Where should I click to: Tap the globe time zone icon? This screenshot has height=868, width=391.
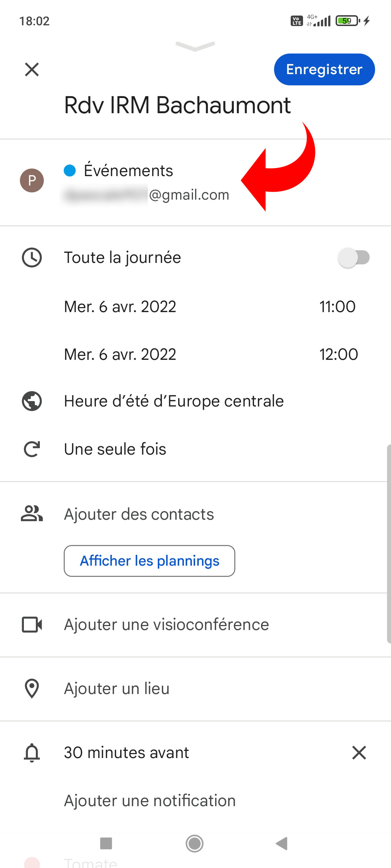coord(32,401)
